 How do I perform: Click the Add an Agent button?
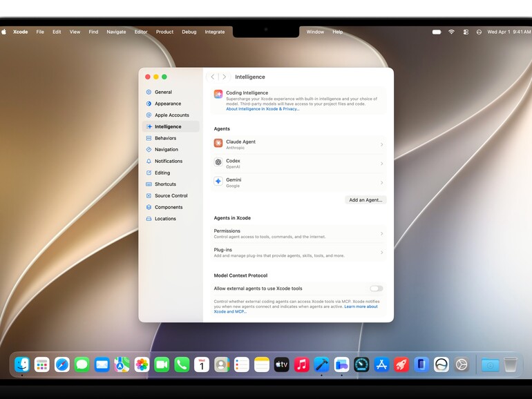click(365, 200)
